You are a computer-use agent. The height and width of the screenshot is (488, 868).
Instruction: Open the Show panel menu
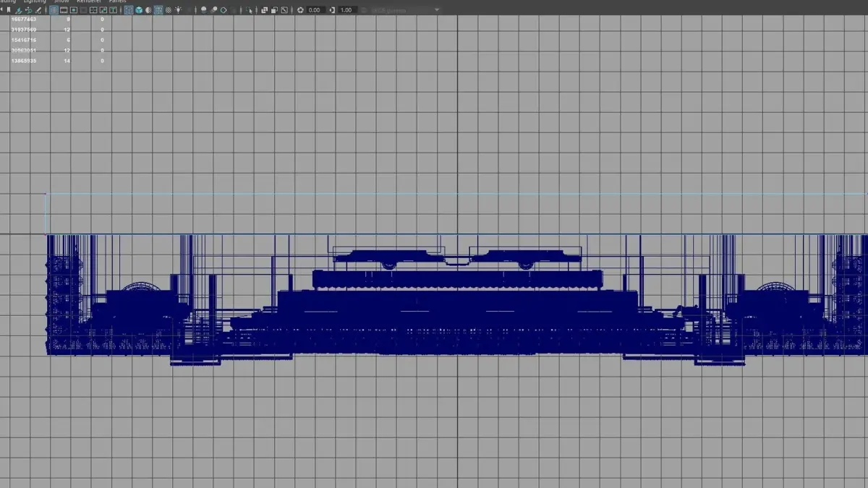pos(61,1)
